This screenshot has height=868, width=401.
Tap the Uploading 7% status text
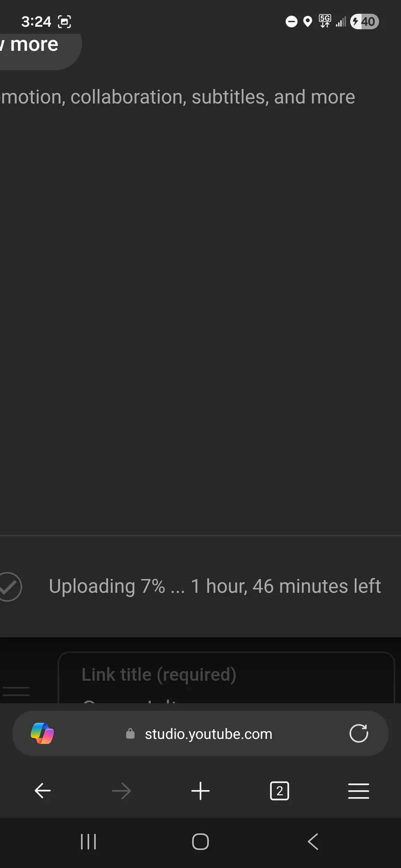pos(214,586)
